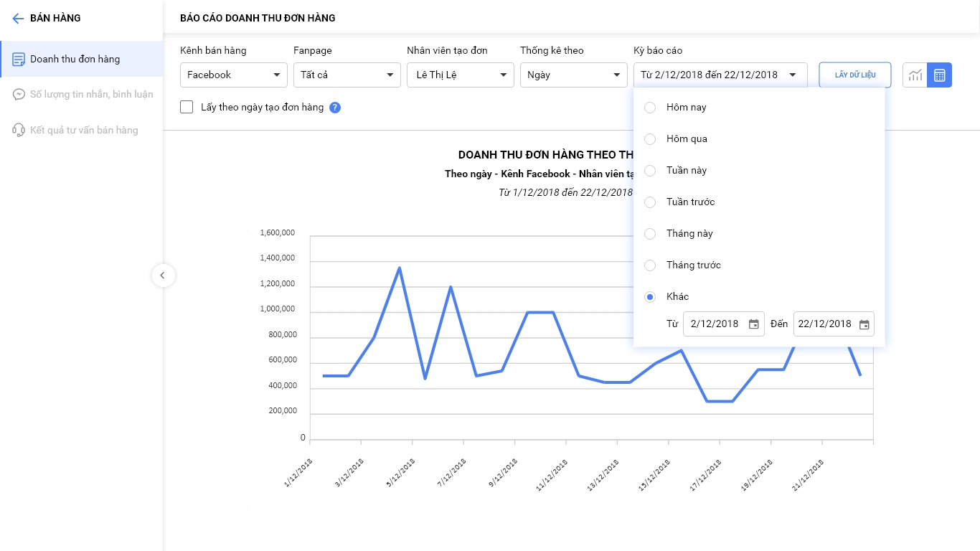
Task: Open Số lượng tin nhắn, bình luận menu
Action: click(91, 94)
